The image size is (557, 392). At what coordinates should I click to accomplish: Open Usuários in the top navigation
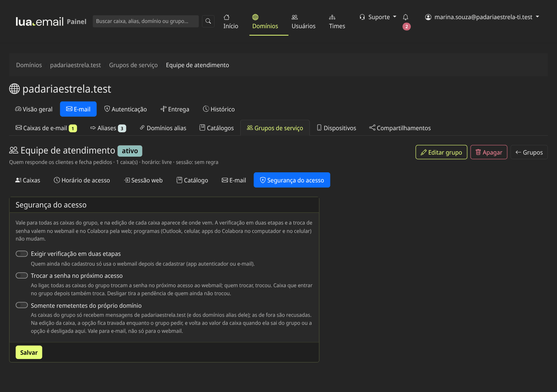pyautogui.click(x=304, y=22)
